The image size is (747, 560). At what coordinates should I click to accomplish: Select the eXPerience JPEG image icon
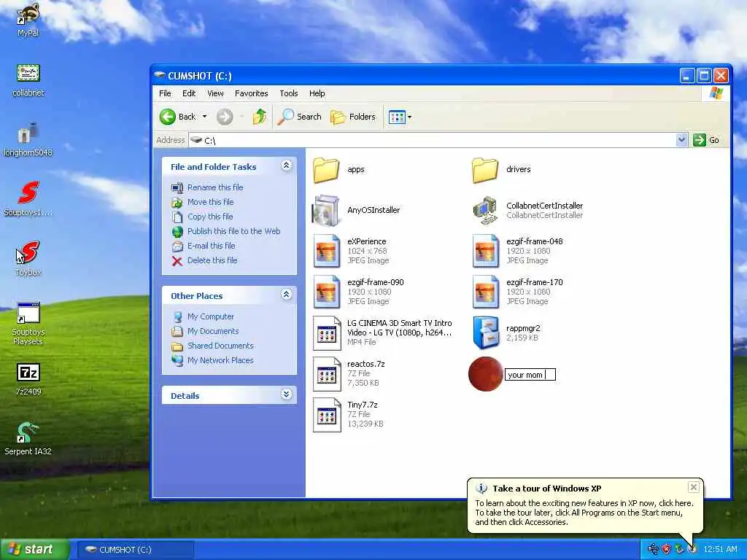click(327, 251)
